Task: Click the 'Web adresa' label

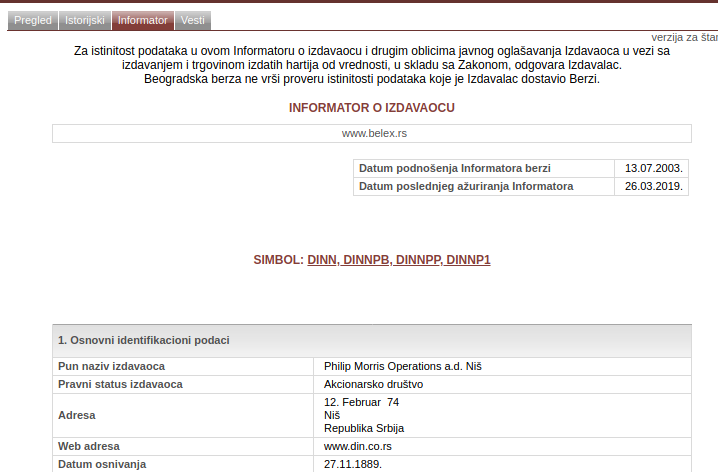Action: [x=89, y=446]
